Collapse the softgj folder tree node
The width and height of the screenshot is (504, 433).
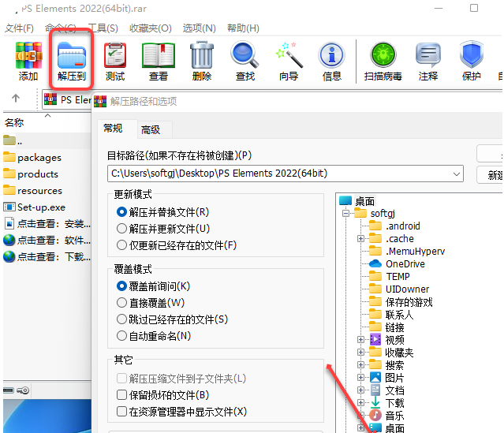click(345, 214)
